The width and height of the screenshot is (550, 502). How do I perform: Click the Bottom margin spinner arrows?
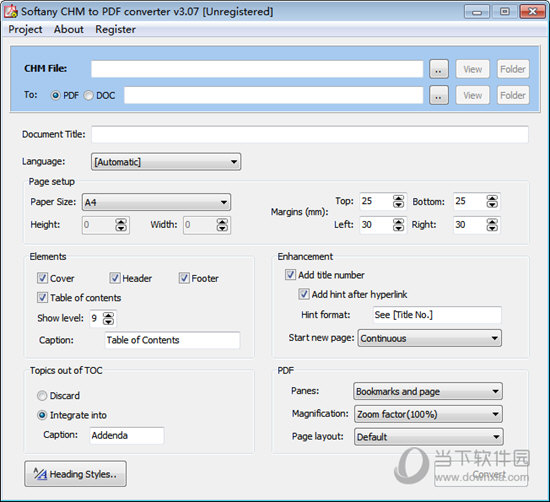point(492,201)
